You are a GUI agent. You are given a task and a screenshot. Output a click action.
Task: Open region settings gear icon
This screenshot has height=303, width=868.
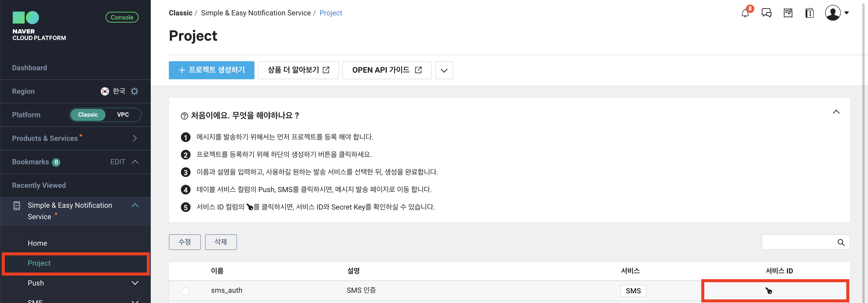(x=134, y=91)
